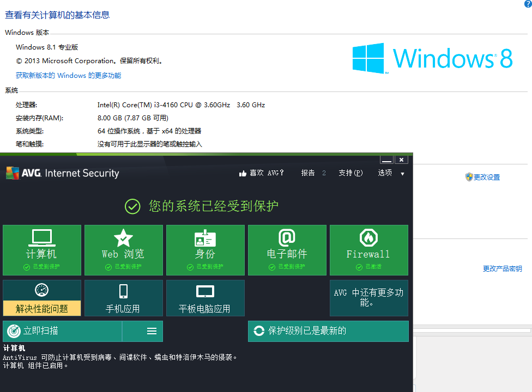The image size is (532, 392).
Task: Click the AVG 中还有更多功能 tile
Action: (x=369, y=298)
